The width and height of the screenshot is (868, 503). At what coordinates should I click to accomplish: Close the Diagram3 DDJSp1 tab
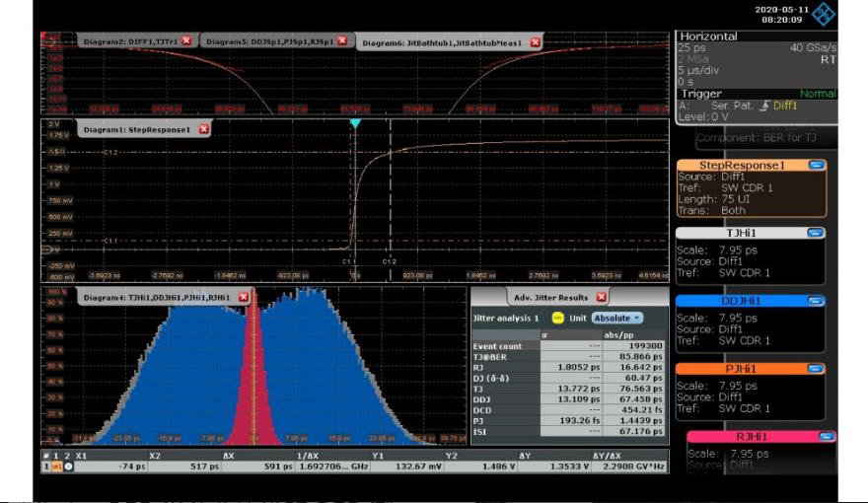pyautogui.click(x=342, y=40)
